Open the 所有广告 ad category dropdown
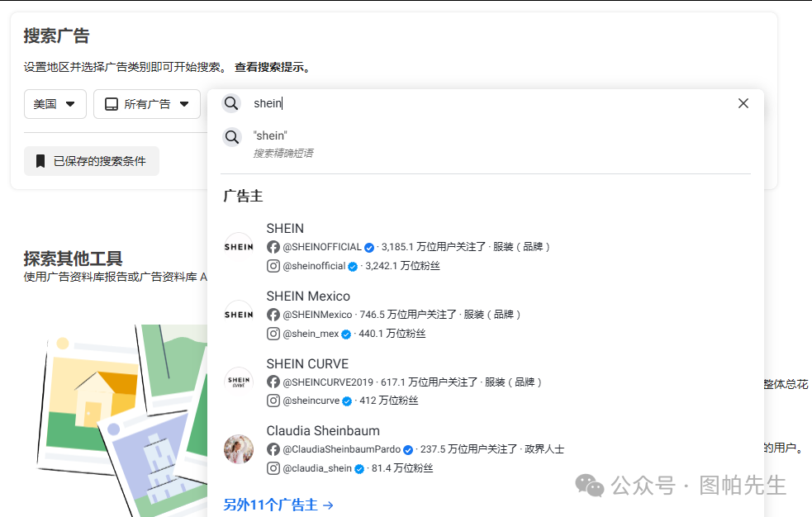This screenshot has height=517, width=812. [147, 104]
